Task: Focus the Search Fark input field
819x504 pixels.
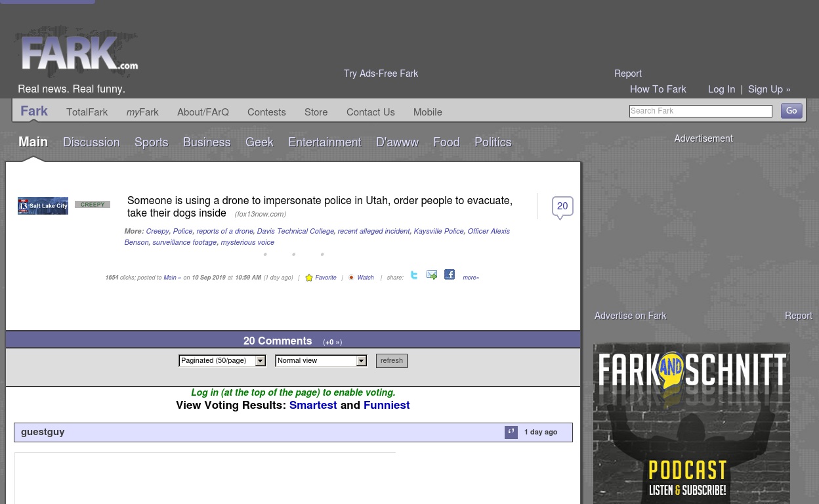Action: click(x=701, y=112)
